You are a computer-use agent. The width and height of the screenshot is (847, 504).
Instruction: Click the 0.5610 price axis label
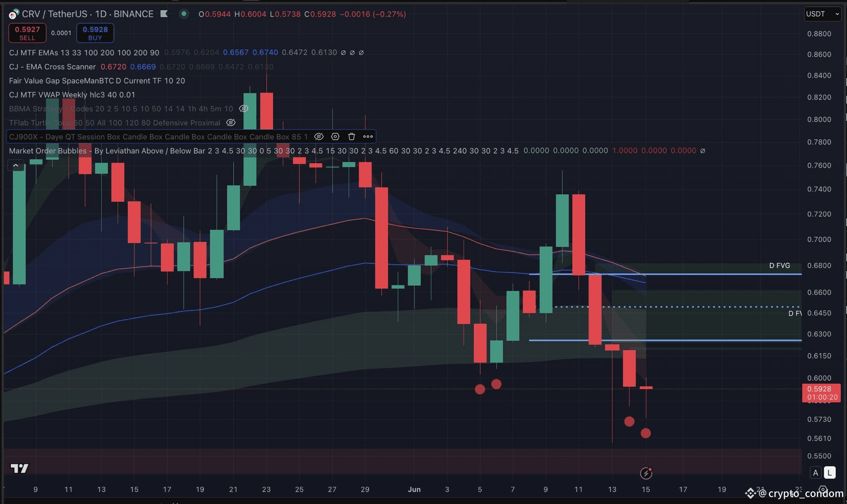tap(819, 438)
